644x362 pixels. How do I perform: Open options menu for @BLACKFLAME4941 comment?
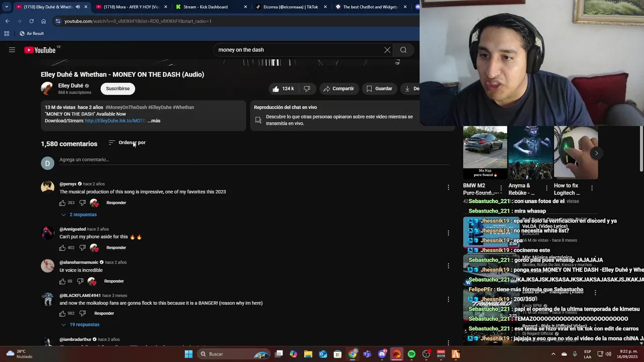click(448, 299)
